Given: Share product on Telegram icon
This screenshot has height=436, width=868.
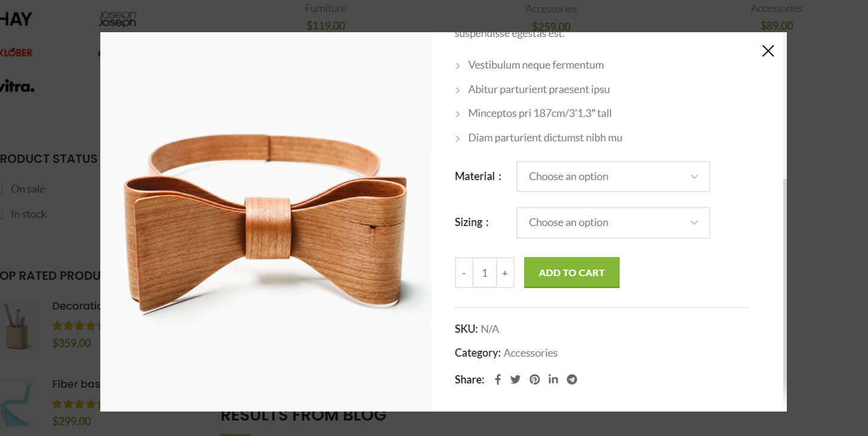Looking at the screenshot, I should click(x=572, y=379).
